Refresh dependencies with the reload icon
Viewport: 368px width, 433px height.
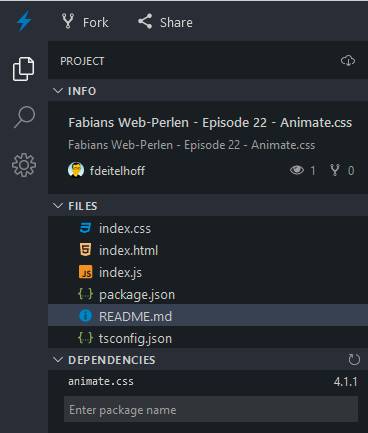pos(354,360)
